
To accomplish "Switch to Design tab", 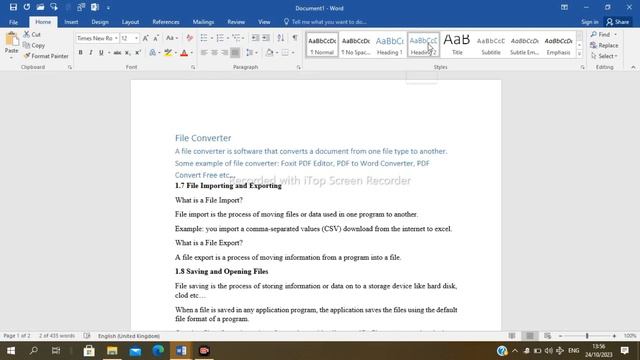I will coord(100,22).
